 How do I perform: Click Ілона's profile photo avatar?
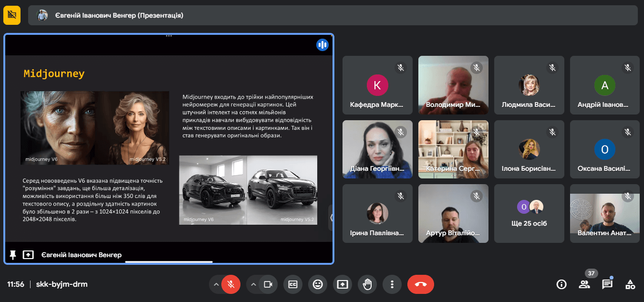[529, 149]
